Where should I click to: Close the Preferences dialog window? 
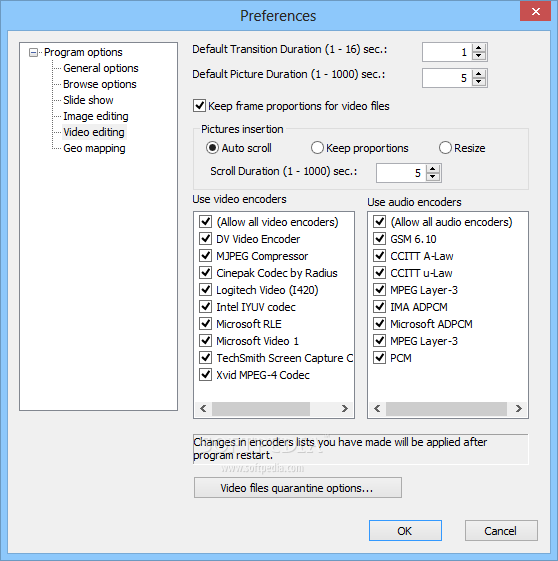(535, 12)
